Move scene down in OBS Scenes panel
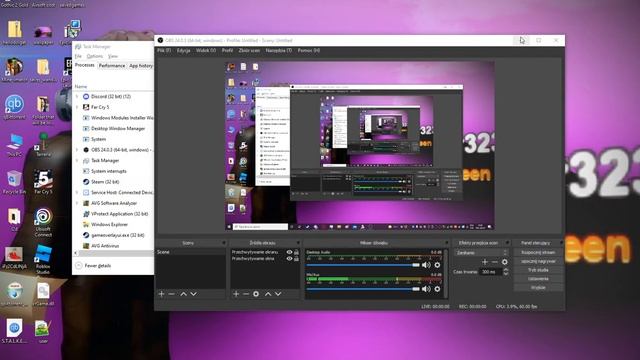 coord(193,294)
